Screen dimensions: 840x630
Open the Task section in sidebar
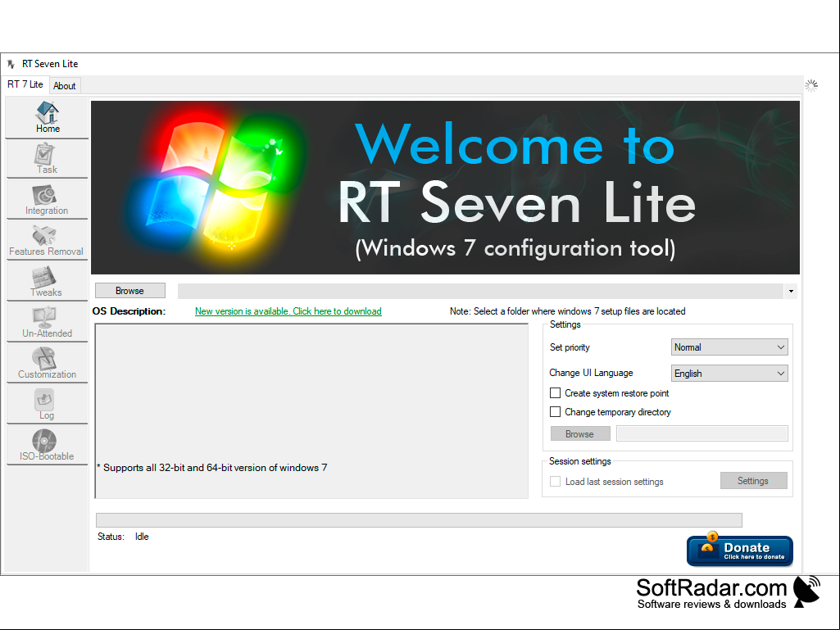point(48,159)
